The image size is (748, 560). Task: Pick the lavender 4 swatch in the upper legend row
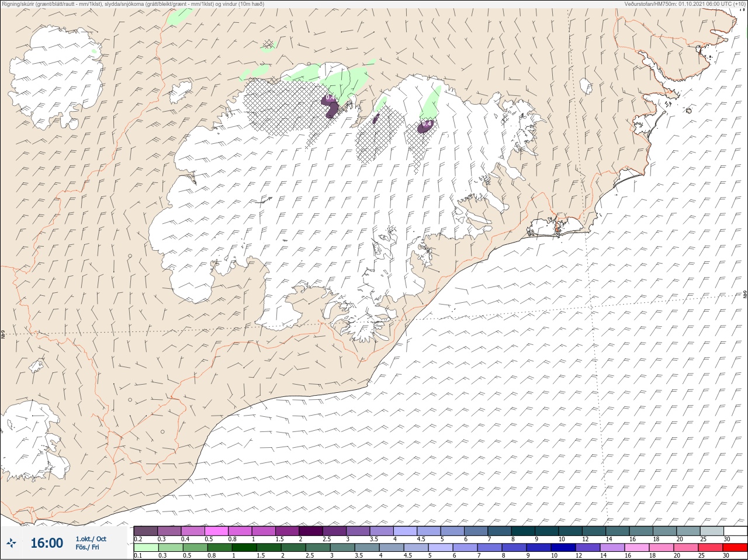click(405, 531)
